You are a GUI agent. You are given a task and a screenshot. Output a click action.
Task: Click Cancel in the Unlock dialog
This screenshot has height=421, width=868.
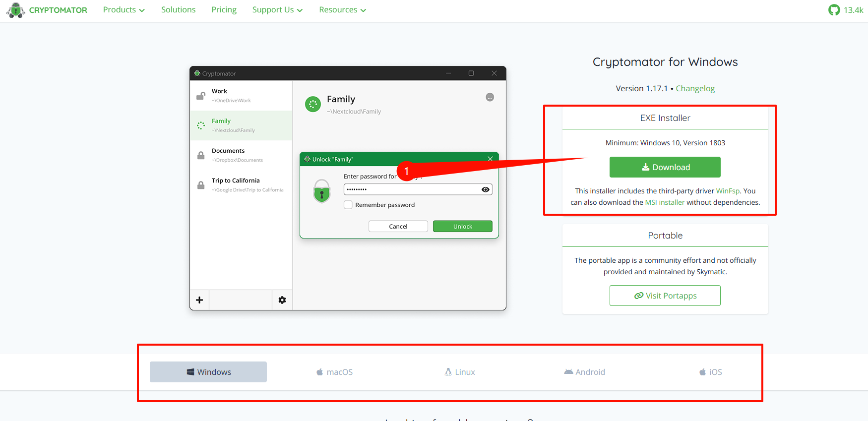click(398, 226)
